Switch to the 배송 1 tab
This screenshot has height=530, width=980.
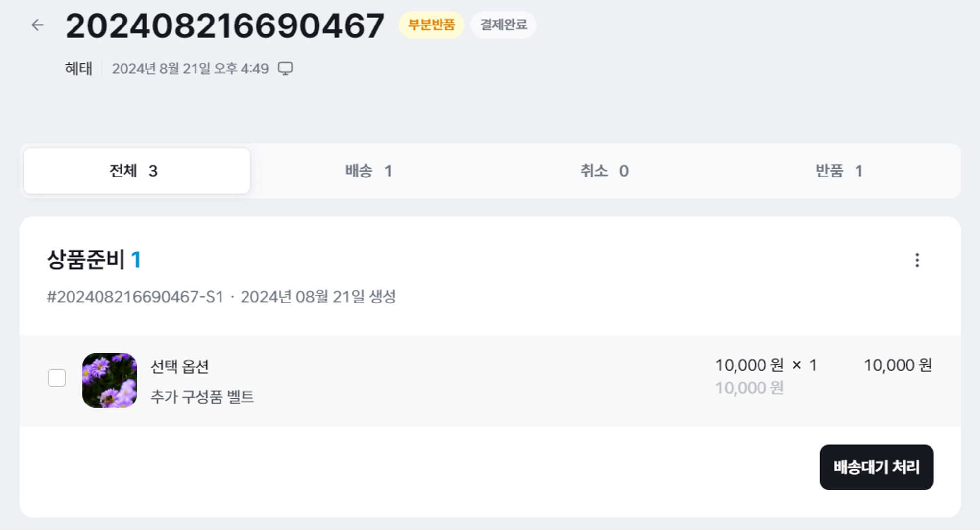click(x=368, y=171)
